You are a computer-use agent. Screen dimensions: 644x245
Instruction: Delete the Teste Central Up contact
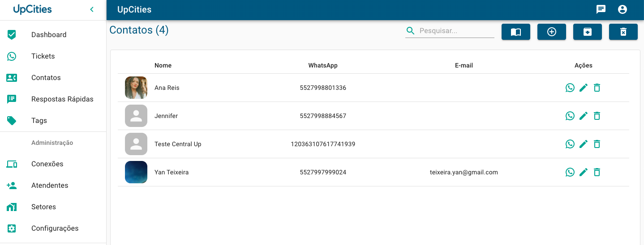pos(597,144)
